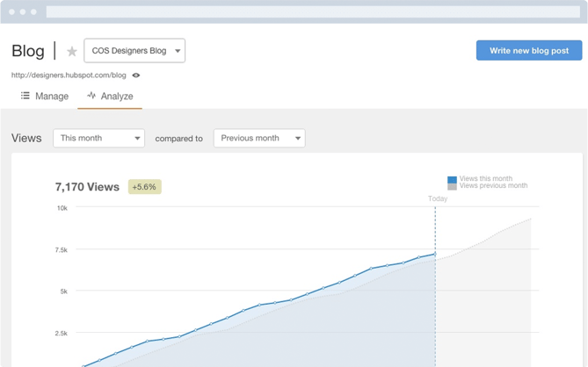Click the last data point at Today line

435,255
